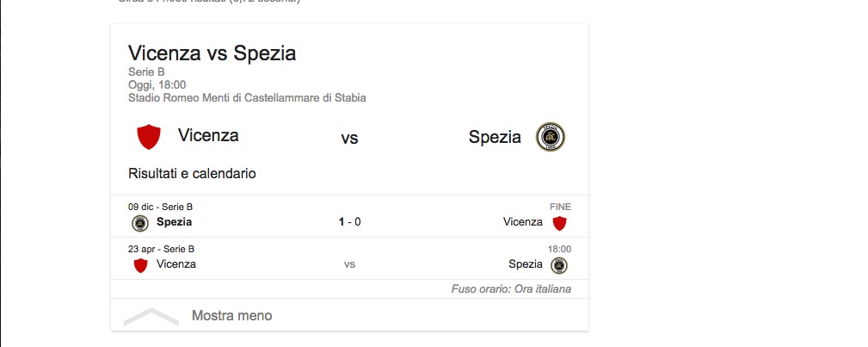Open the Vicenza vs Spezia title
Screen dimensions: 868x347
coord(212,53)
